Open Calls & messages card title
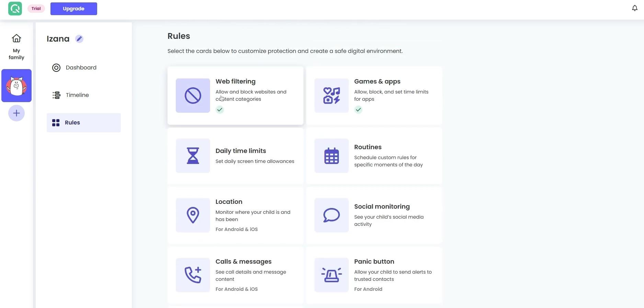This screenshot has width=644, height=308. (243, 262)
